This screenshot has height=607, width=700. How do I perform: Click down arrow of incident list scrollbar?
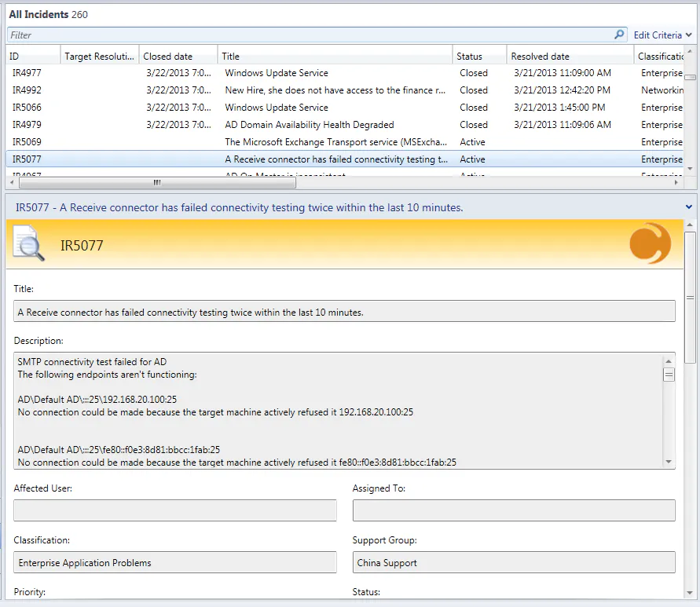tap(690, 169)
